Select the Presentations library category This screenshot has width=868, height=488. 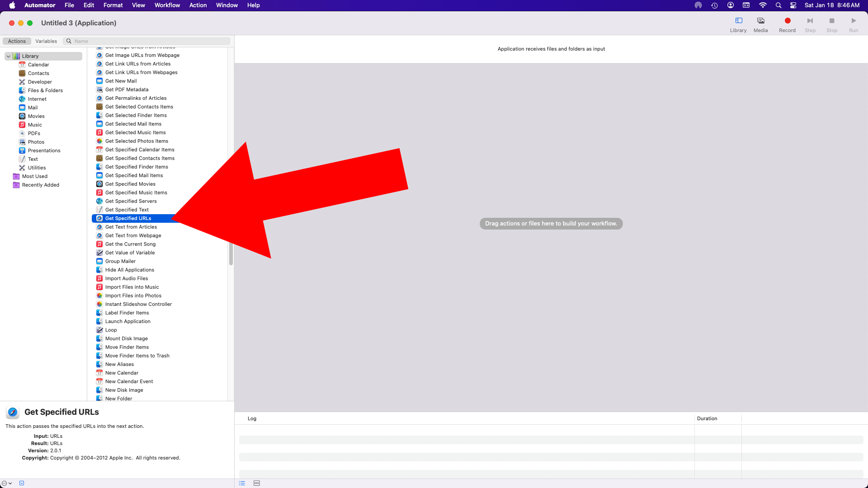[43, 150]
